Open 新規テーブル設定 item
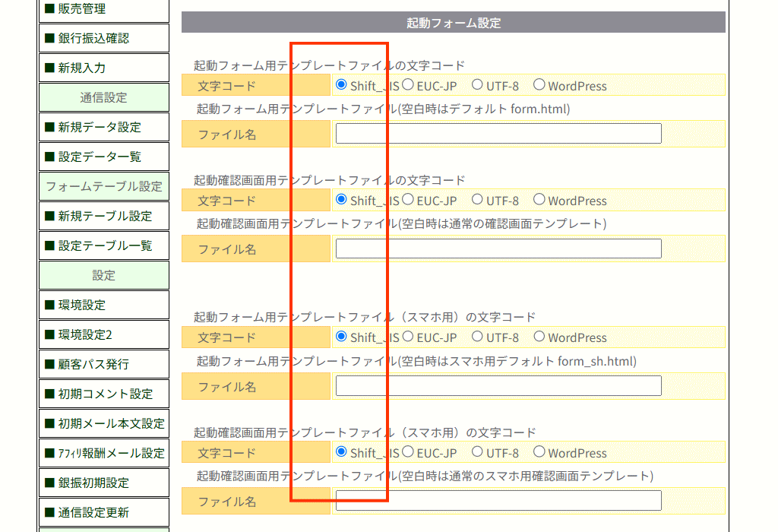The width and height of the screenshot is (778, 532). [103, 216]
